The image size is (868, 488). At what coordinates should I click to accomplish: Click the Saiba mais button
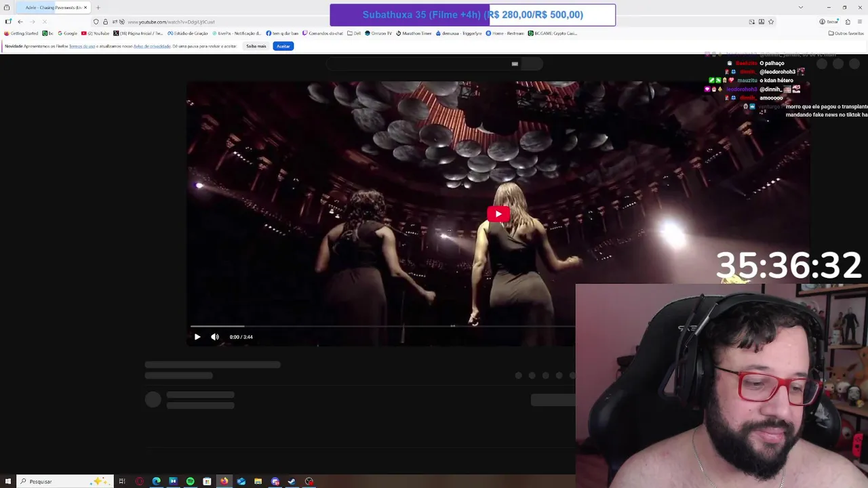pos(256,46)
